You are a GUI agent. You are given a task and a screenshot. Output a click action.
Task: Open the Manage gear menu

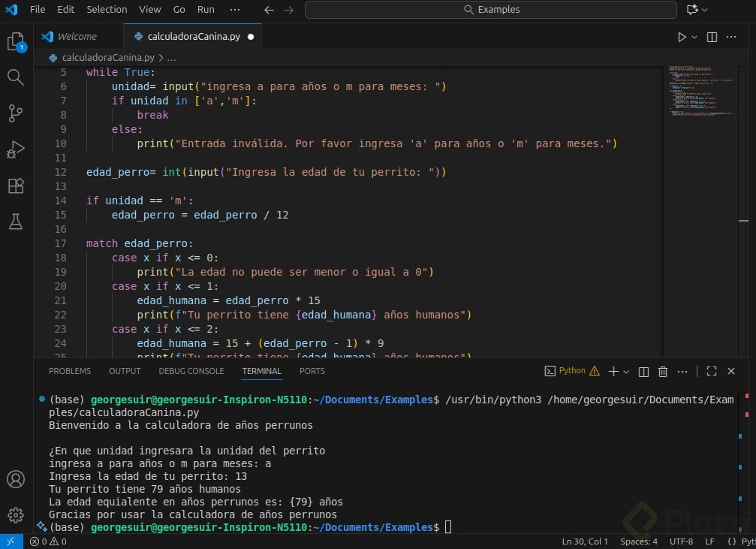pos(16,514)
